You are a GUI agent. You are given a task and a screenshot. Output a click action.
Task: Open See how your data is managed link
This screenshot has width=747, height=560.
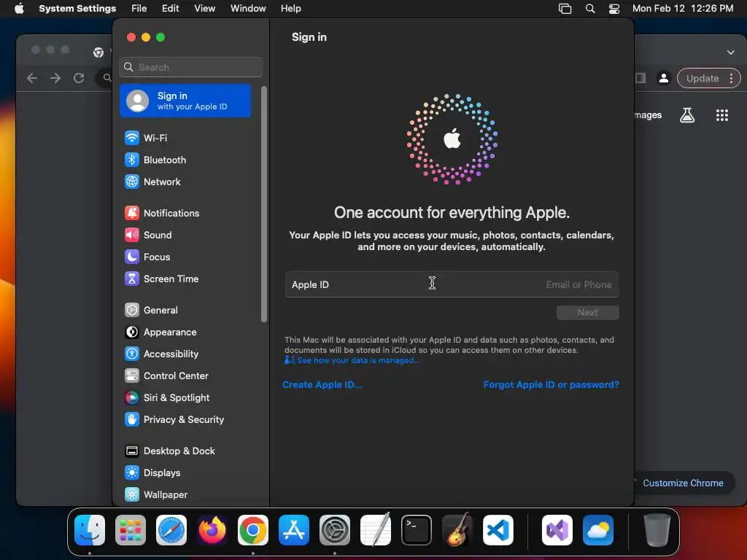[352, 360]
